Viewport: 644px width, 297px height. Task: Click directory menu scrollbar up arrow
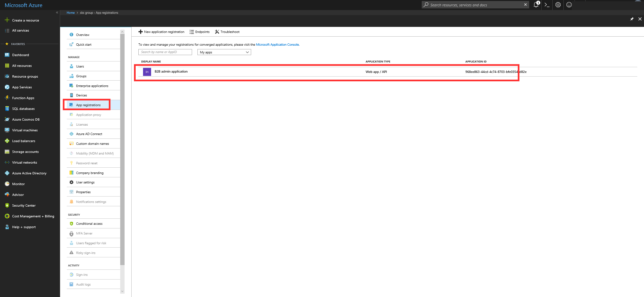click(x=122, y=32)
